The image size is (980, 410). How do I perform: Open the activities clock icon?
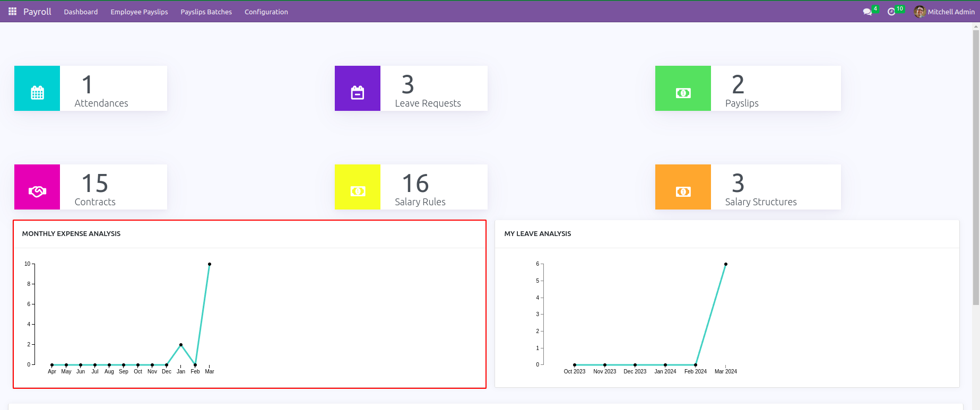coord(891,12)
